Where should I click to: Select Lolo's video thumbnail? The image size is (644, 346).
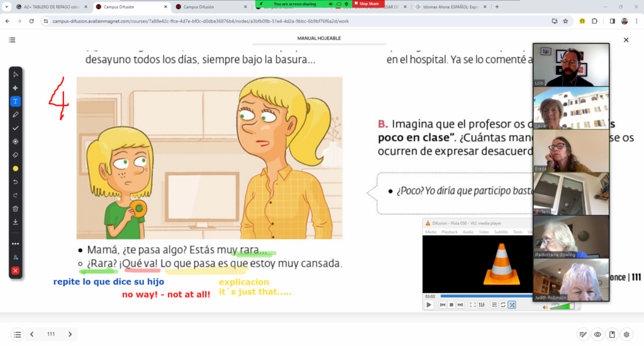pyautogui.click(x=571, y=65)
